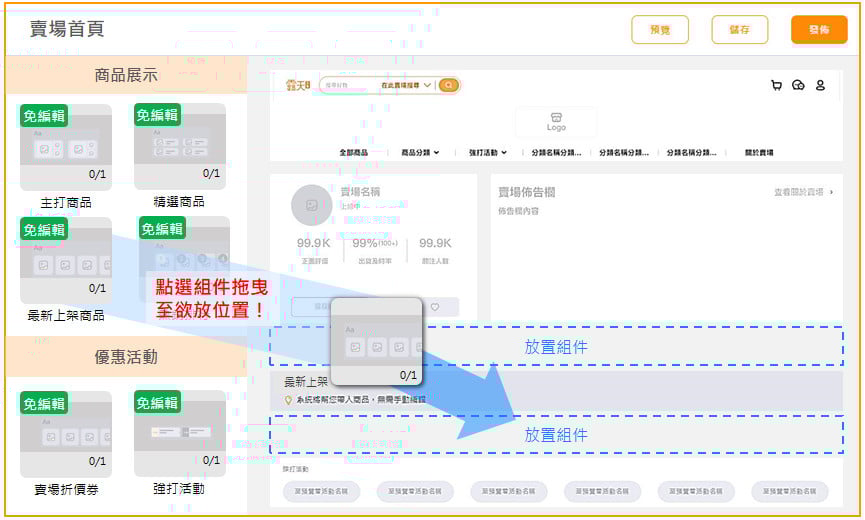The image size is (865, 520).
Task: Click the store avatar image placeholder
Action: tap(311, 205)
